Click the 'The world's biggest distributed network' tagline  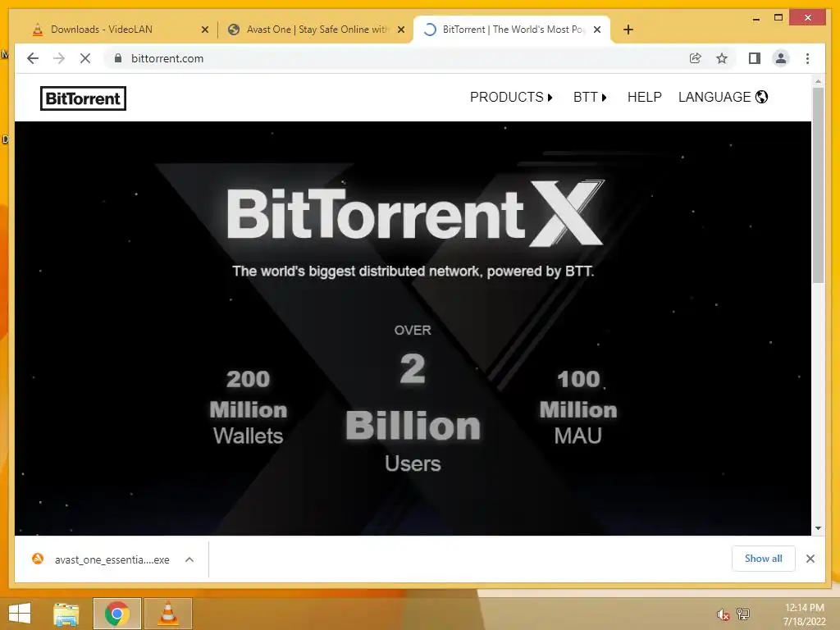click(x=413, y=271)
